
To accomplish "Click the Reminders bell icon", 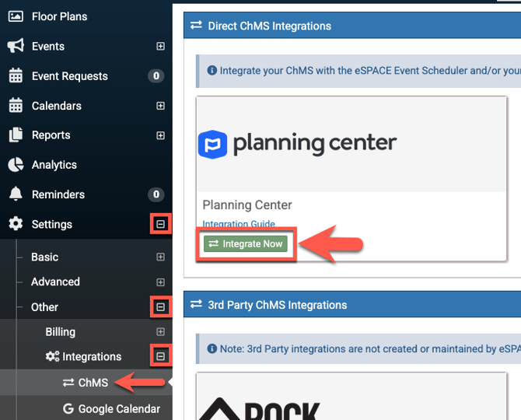I will [x=16, y=194].
